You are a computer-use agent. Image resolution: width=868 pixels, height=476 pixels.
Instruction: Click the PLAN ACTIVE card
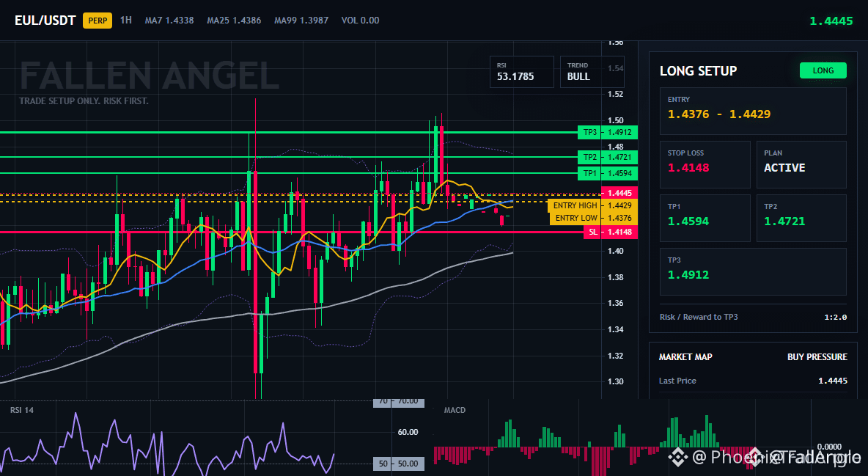(x=801, y=164)
